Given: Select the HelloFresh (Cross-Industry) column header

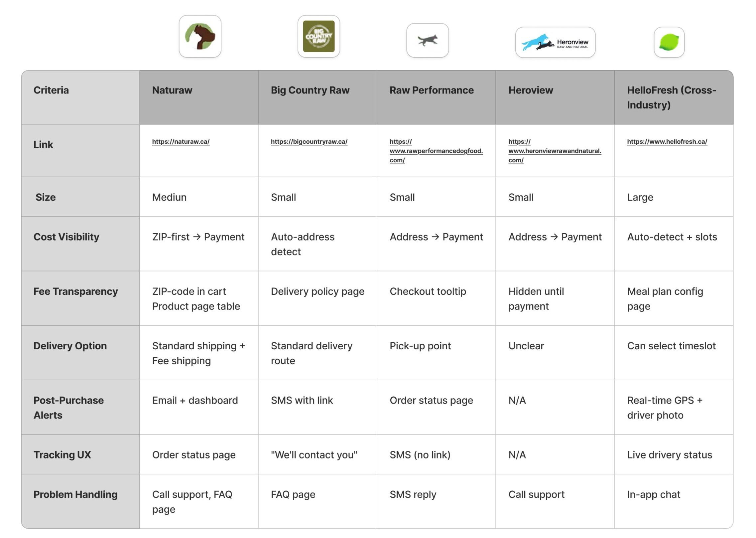Looking at the screenshot, I should coord(672,97).
